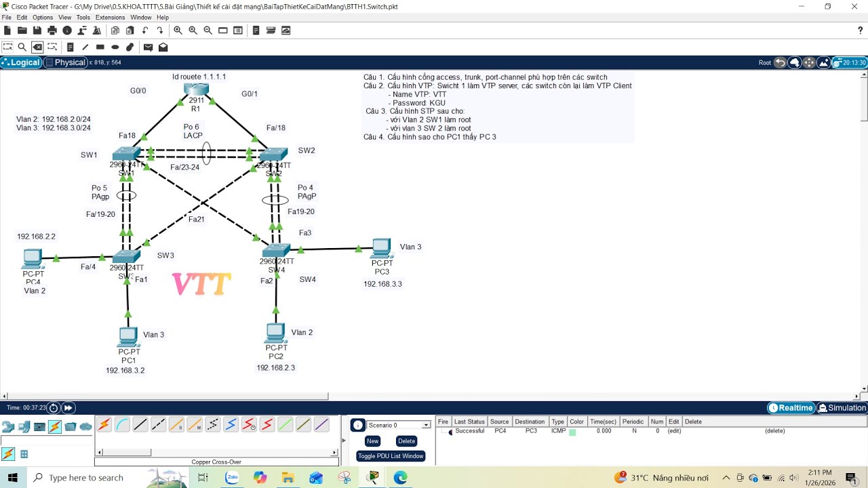Open the Extensions menu
The height and width of the screenshot is (488, 868).
[x=110, y=17]
